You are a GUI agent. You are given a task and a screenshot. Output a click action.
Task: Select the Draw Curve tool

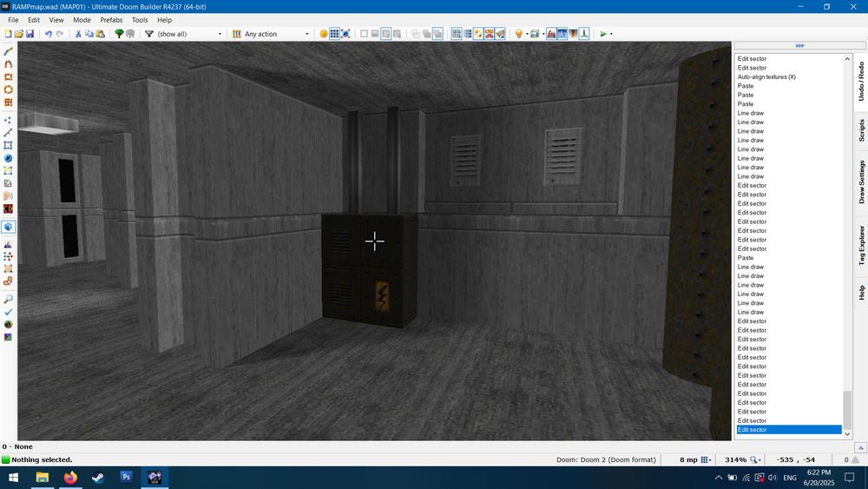[8, 64]
